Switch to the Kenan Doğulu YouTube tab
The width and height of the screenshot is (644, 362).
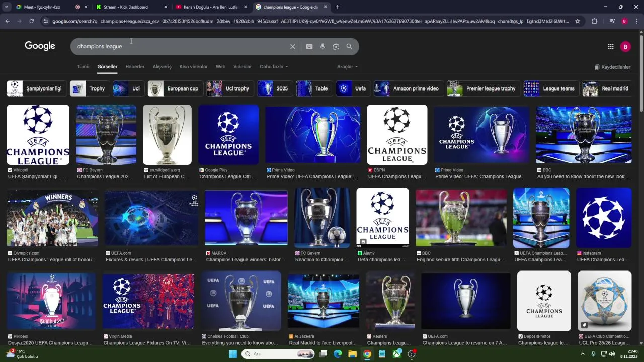pyautogui.click(x=211, y=7)
